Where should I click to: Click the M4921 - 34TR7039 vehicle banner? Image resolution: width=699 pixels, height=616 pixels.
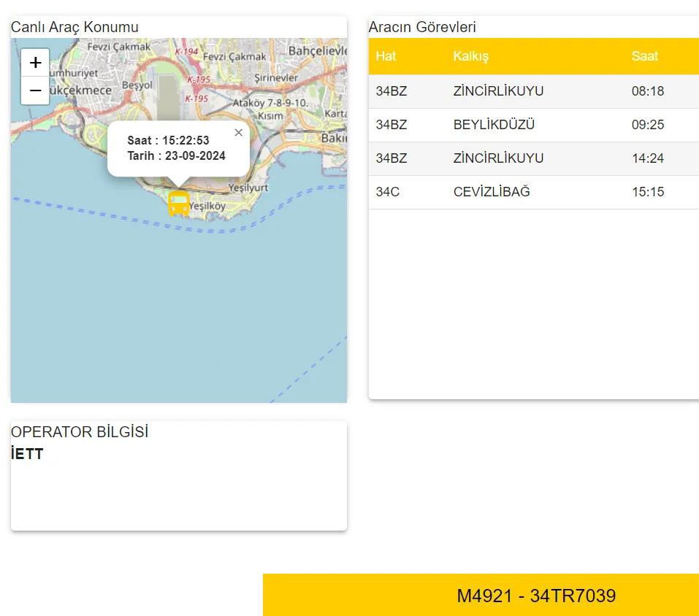536,596
